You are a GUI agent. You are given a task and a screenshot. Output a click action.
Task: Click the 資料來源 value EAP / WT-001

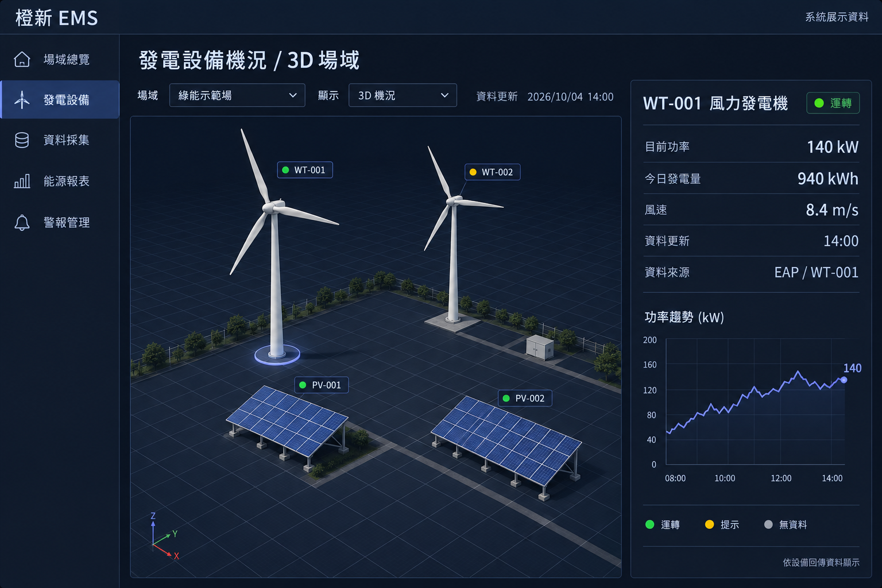pos(817,272)
